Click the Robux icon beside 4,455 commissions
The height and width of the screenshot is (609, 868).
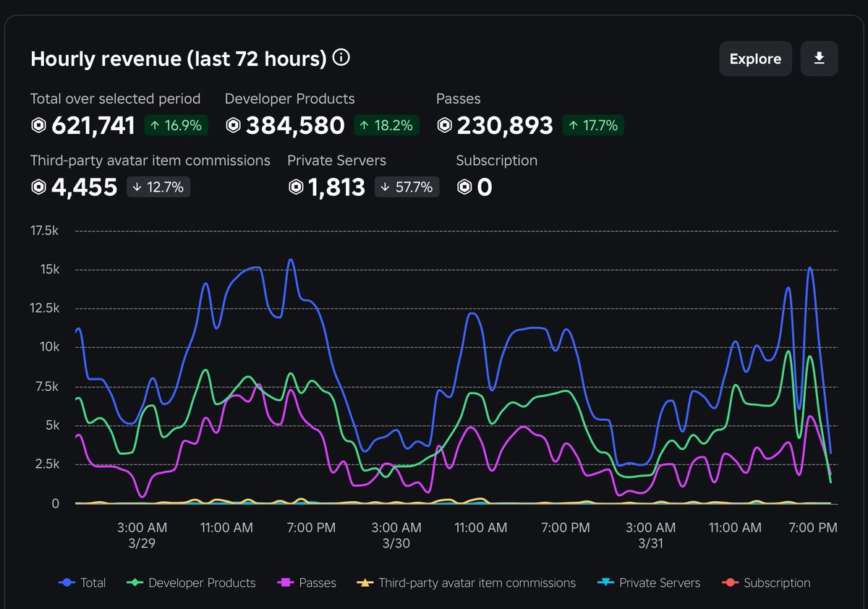click(x=37, y=187)
